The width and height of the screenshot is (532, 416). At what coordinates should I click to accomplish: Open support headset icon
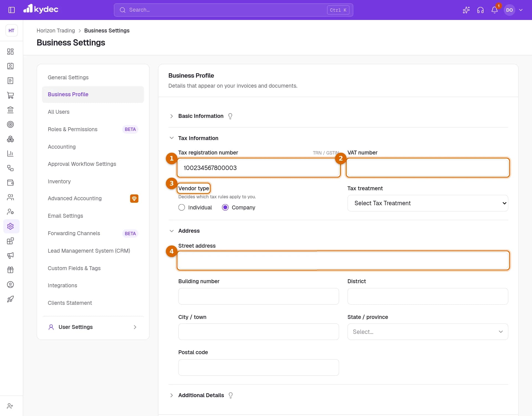coord(480,10)
